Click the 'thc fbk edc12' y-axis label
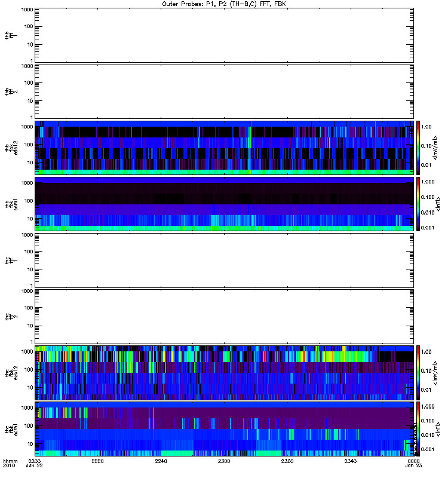 pyautogui.click(x=11, y=373)
